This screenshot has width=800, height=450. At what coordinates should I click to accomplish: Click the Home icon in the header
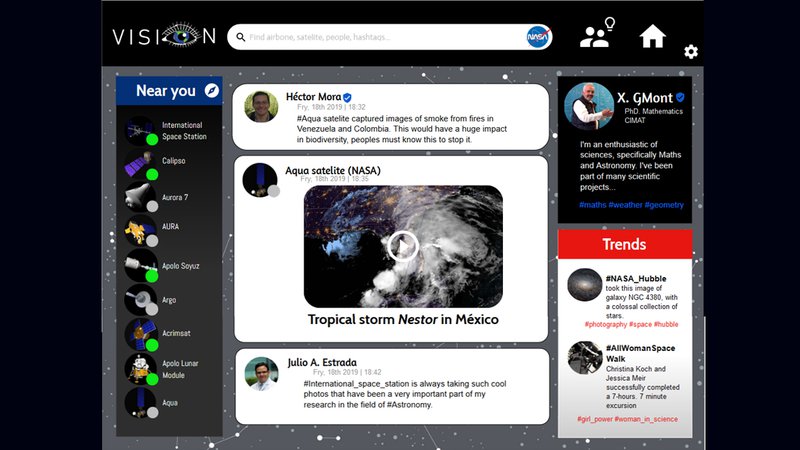click(x=652, y=37)
